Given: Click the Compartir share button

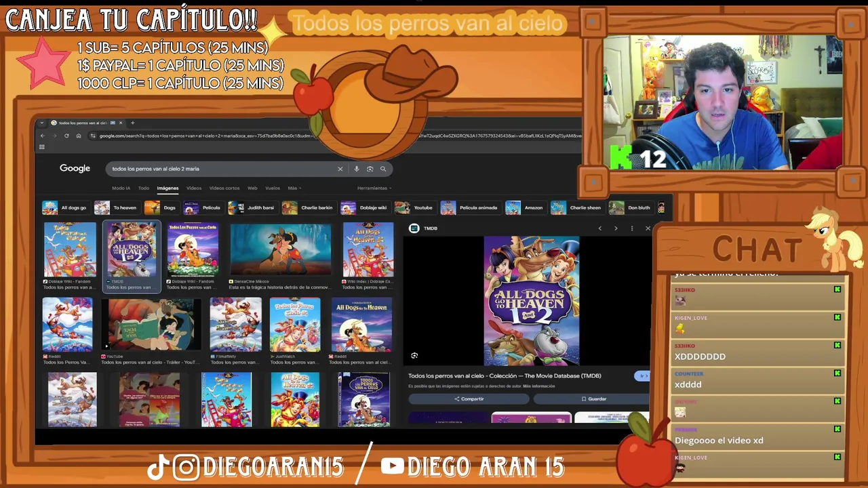Looking at the screenshot, I should [x=469, y=399].
